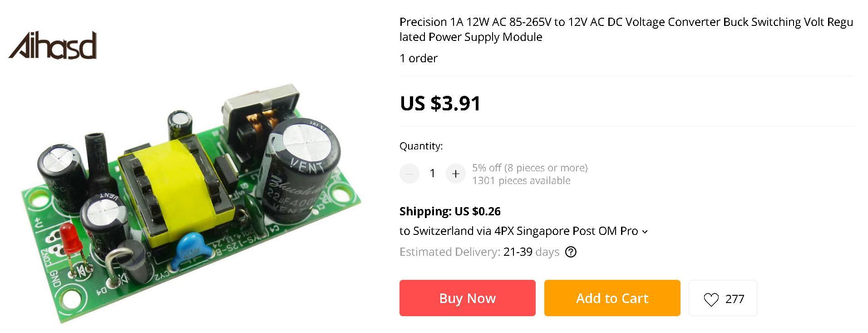Open the "1 order" link
The width and height of the screenshot is (868, 333).
coord(418,58)
